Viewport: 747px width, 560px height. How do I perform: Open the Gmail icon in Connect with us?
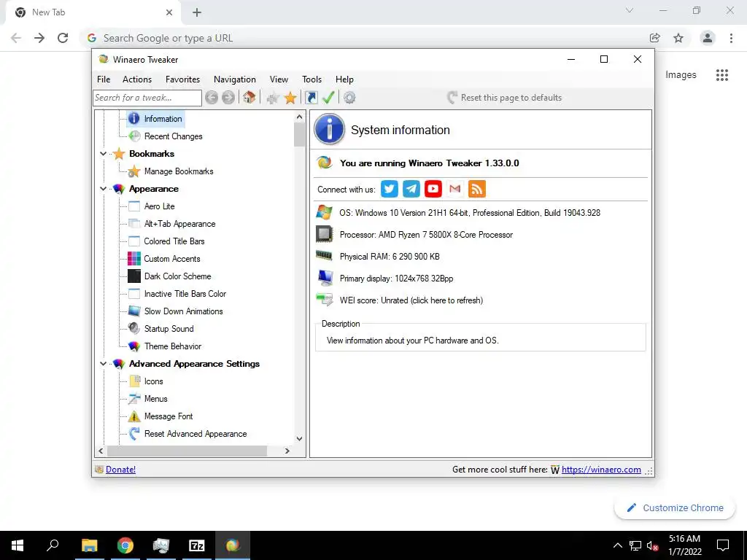pyautogui.click(x=455, y=189)
